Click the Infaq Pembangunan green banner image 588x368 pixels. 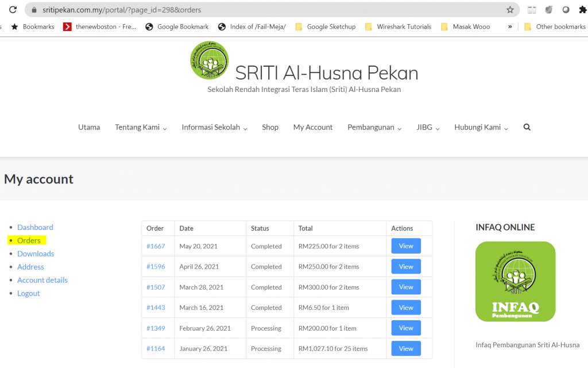point(515,281)
